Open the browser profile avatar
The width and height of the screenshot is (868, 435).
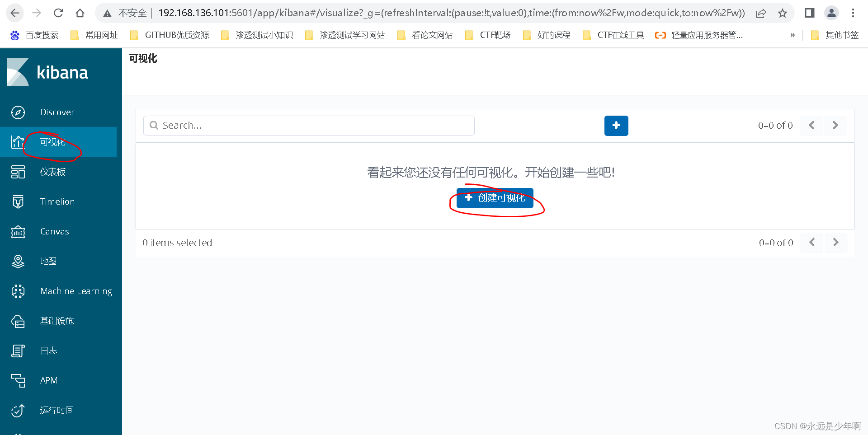click(831, 13)
